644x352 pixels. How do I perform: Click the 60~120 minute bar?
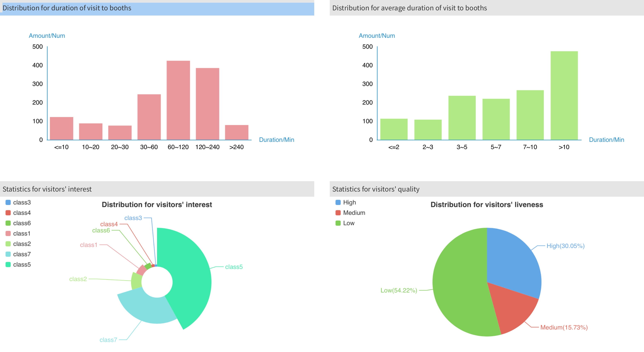coord(178,100)
